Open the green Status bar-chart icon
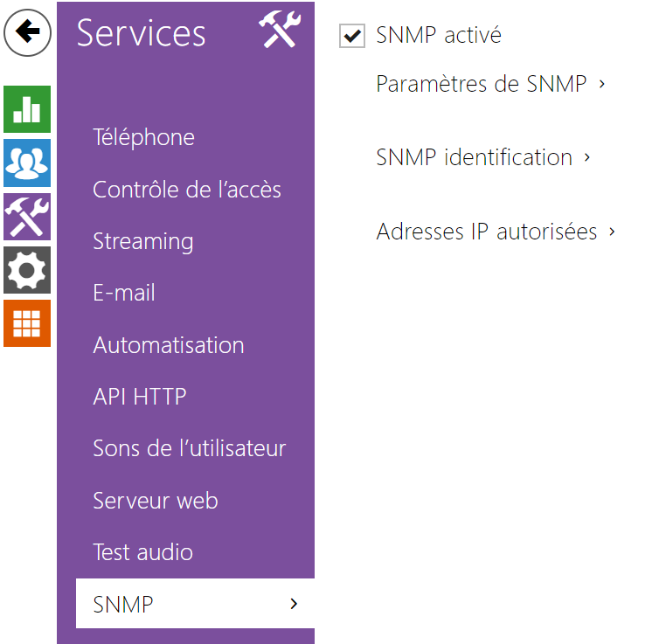This screenshot has width=659, height=644. (x=27, y=109)
